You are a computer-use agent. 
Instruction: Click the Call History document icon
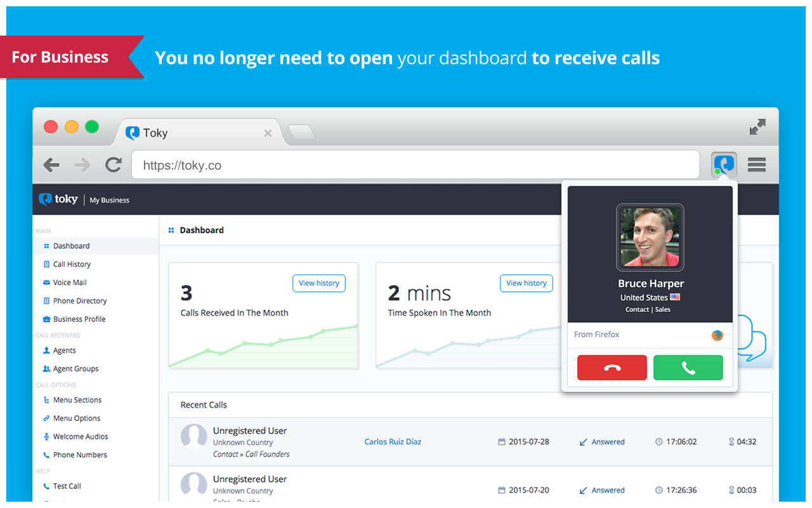pyautogui.click(x=46, y=264)
